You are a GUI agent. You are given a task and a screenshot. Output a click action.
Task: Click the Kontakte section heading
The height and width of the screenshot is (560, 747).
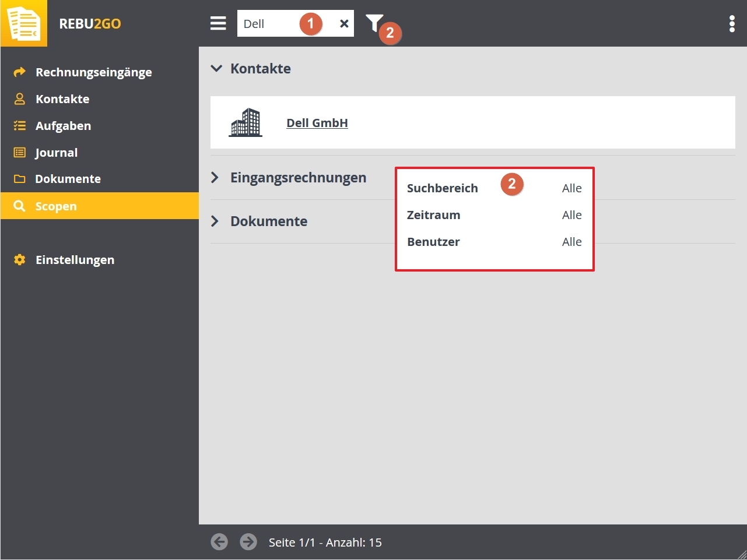pyautogui.click(x=261, y=69)
